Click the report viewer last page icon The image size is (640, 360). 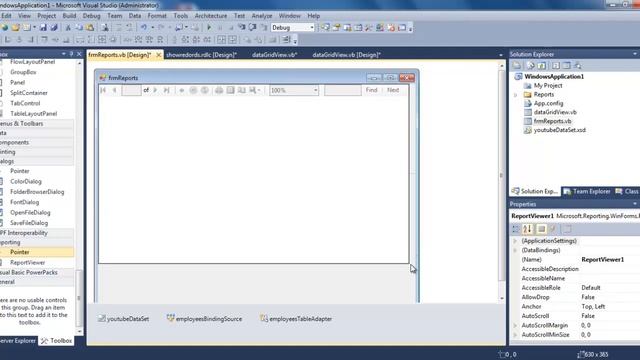pos(166,90)
